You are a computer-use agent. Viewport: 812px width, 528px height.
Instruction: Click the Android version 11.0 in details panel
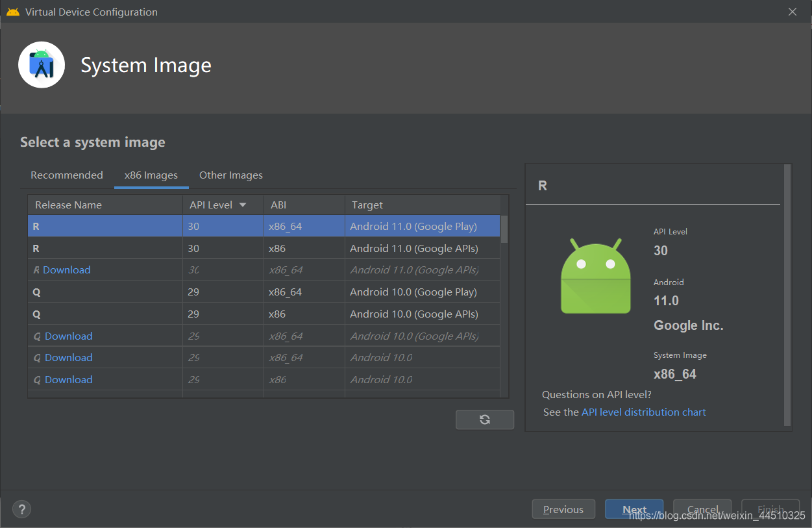coord(666,301)
